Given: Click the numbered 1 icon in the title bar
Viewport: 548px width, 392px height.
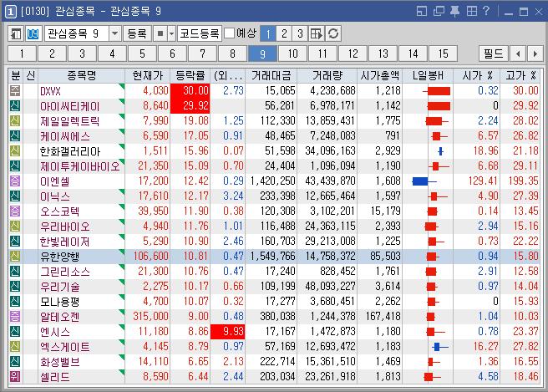Looking at the screenshot, I should pyautogui.click(x=11, y=12).
